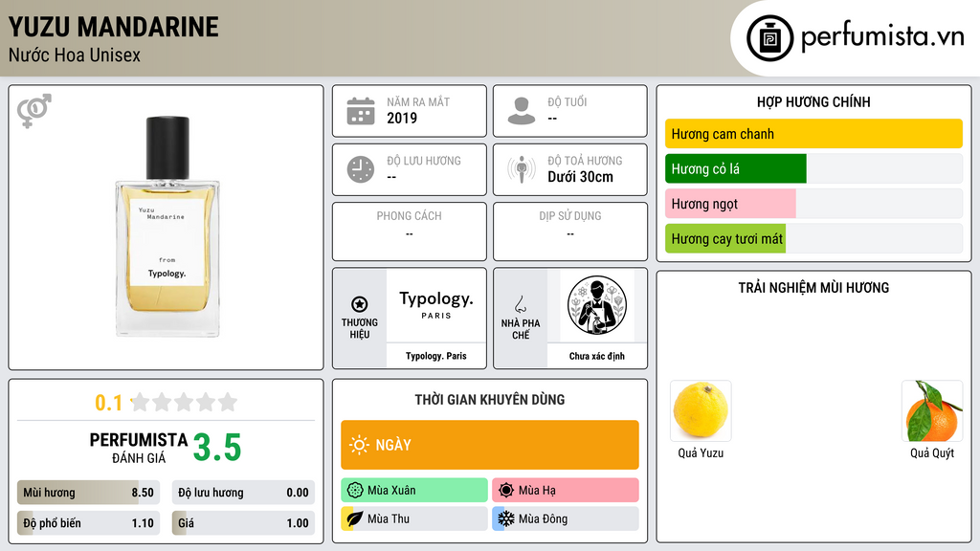The height and width of the screenshot is (551, 980).
Task: Select the Quả Quýt note thumbnail
Action: (x=932, y=410)
